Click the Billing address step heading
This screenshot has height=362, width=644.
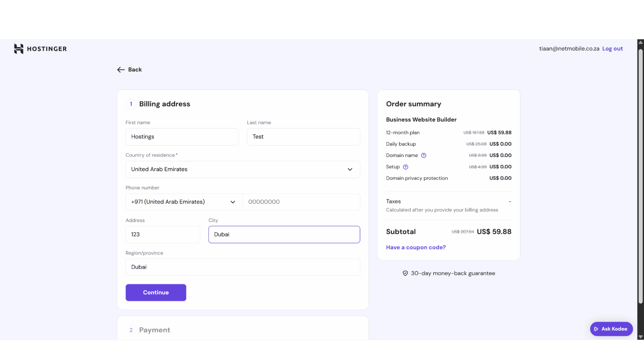point(165,104)
